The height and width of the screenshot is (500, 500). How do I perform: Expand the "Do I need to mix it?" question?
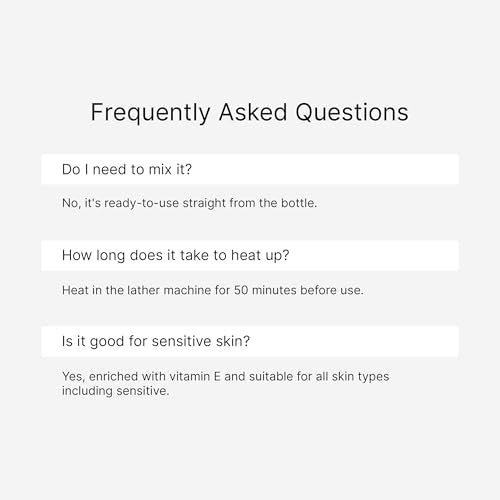pos(250,169)
